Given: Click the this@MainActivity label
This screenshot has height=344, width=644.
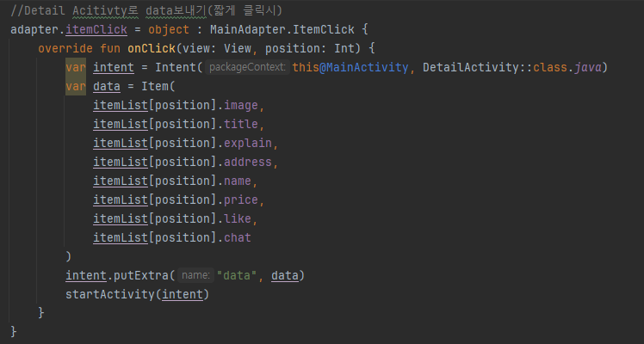Looking at the screenshot, I should pos(350,67).
